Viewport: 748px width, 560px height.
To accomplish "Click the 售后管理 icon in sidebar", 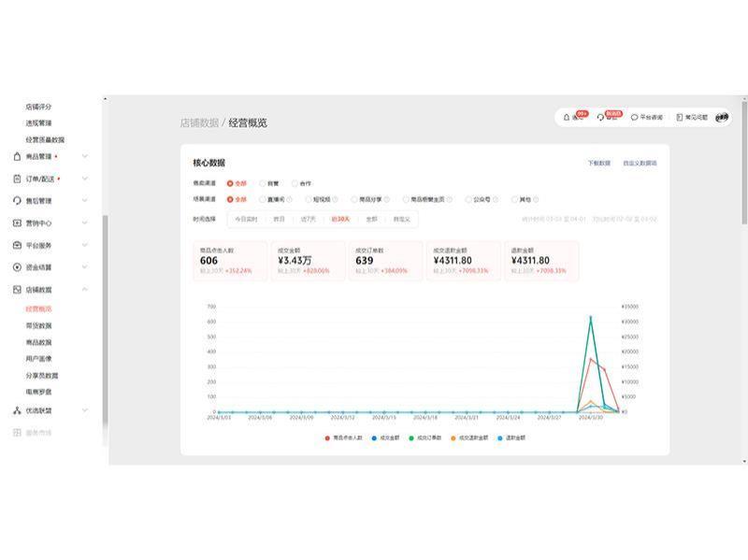I will click(x=17, y=201).
